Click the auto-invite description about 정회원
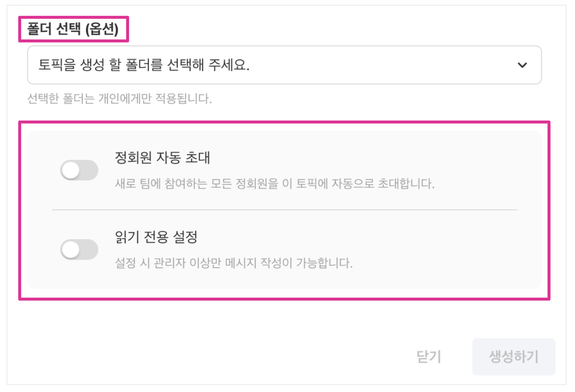The image size is (575, 392). coord(275,184)
